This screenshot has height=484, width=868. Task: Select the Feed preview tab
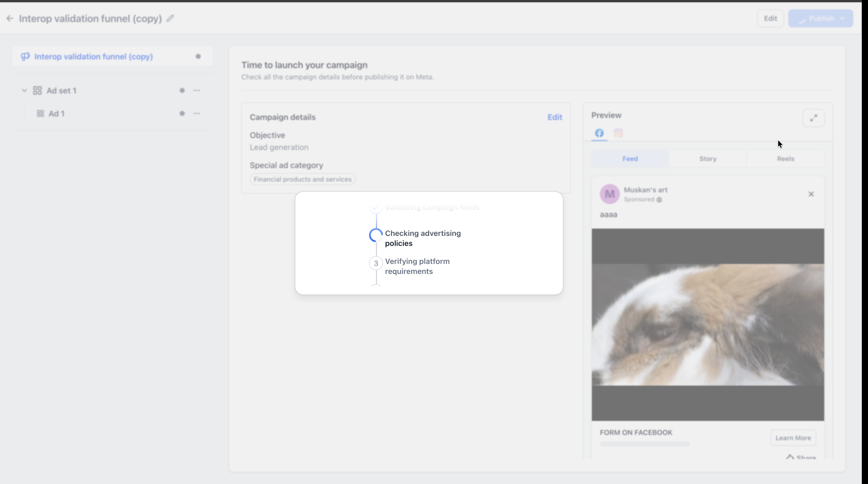[630, 159]
